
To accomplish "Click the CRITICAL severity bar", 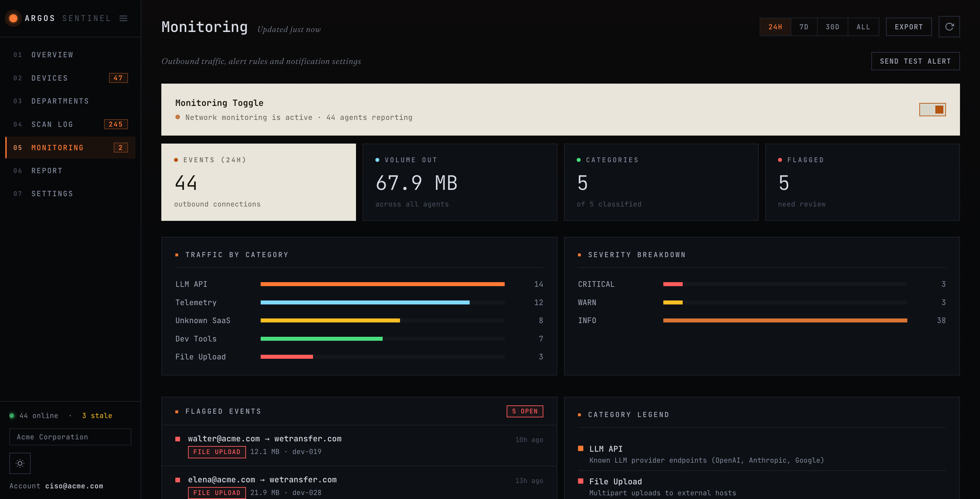I will coord(673,284).
